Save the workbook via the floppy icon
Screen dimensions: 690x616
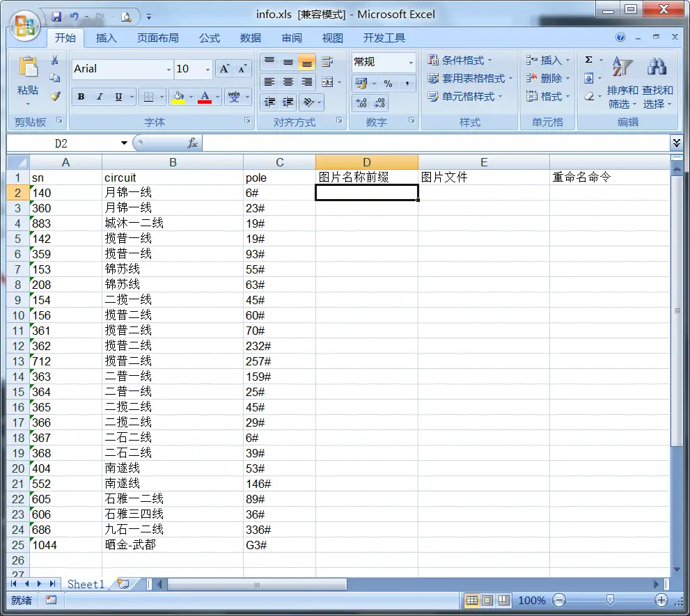pyautogui.click(x=57, y=15)
